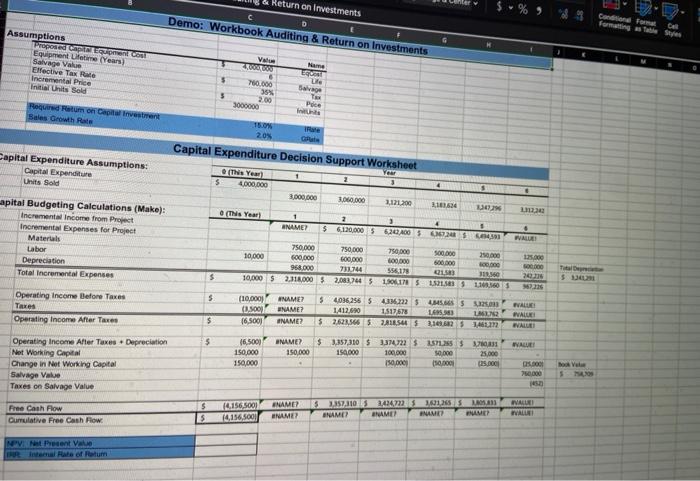700x481 pixels.
Task: Click 'Total Incremental Expenses' label
Action: pos(65,273)
